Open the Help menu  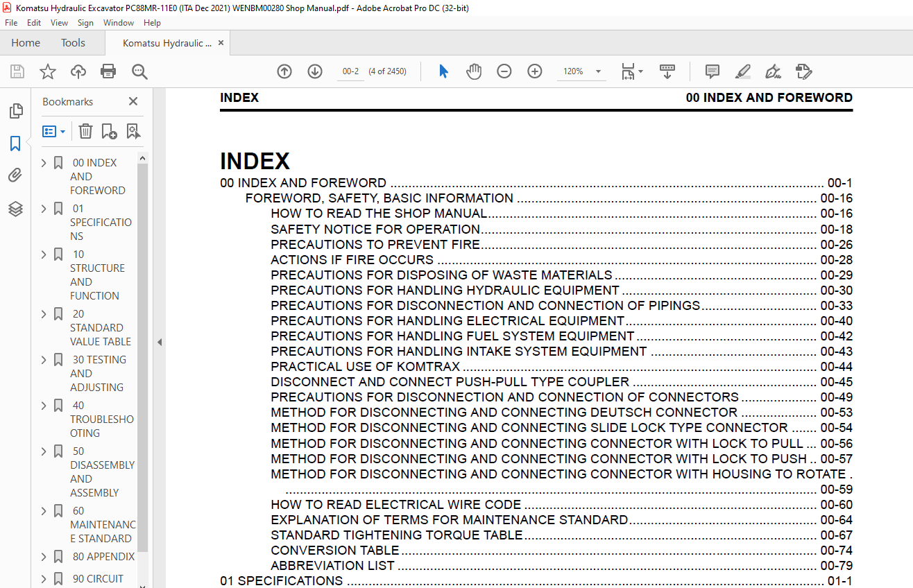[x=152, y=23]
